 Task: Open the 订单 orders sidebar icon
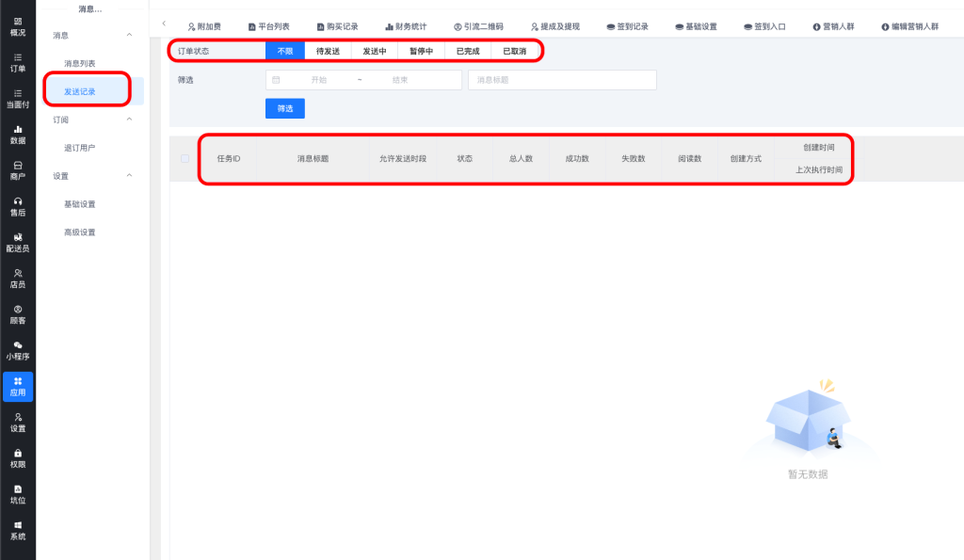tap(18, 62)
